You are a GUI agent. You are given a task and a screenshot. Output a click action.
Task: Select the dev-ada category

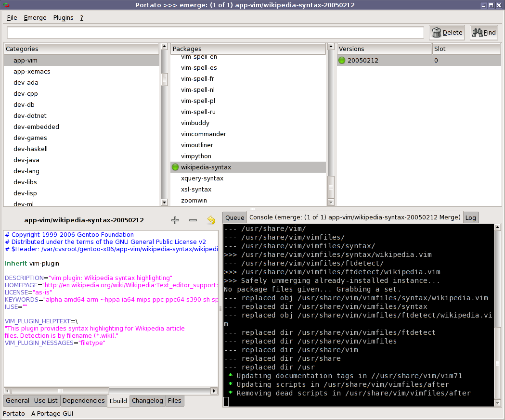coord(81,82)
